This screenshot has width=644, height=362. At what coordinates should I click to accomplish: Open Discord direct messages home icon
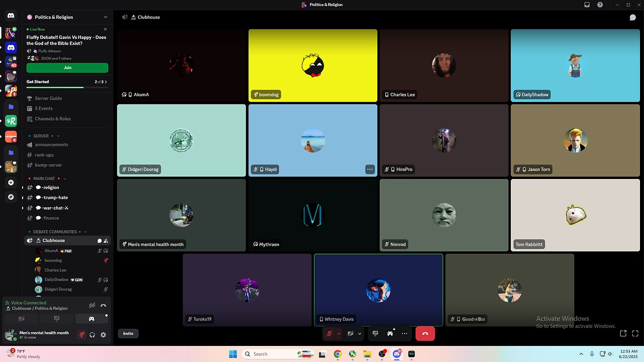[x=11, y=17]
